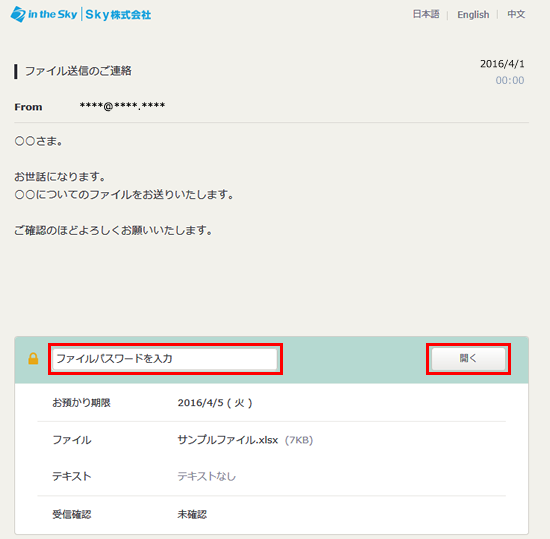Click the テキストなし text value
Viewport: 550px width, 539px height.
coord(207,476)
